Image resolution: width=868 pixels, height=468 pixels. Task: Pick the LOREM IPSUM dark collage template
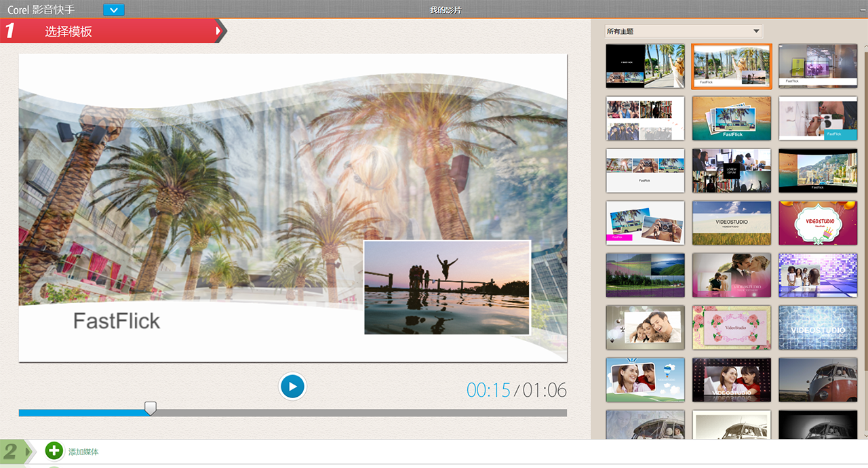tap(732, 171)
